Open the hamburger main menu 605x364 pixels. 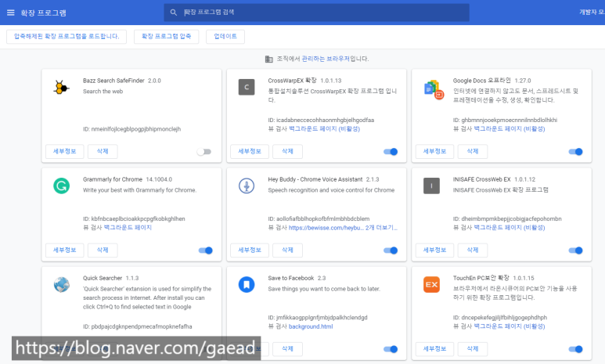pyautogui.click(x=10, y=13)
